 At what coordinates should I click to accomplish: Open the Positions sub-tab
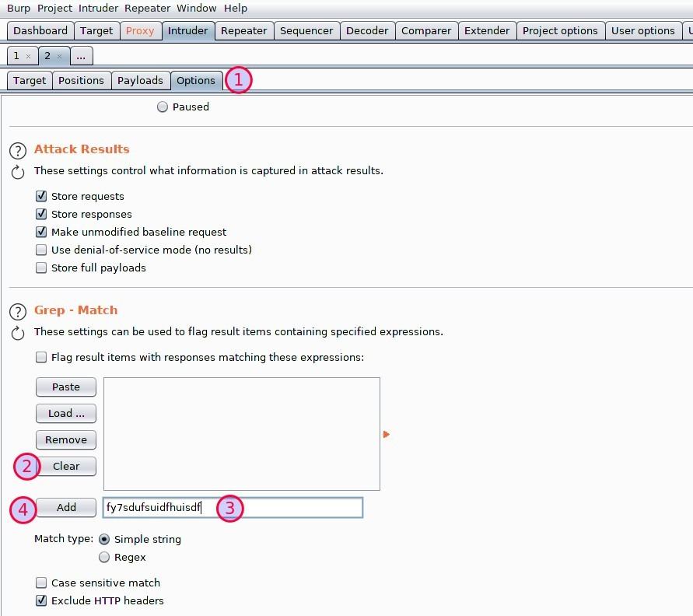(82, 80)
